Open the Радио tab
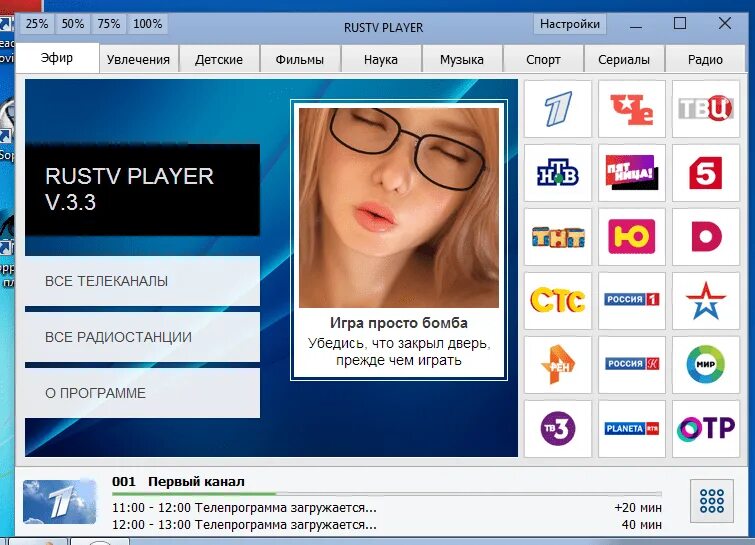This screenshot has height=545, width=755. (x=705, y=60)
